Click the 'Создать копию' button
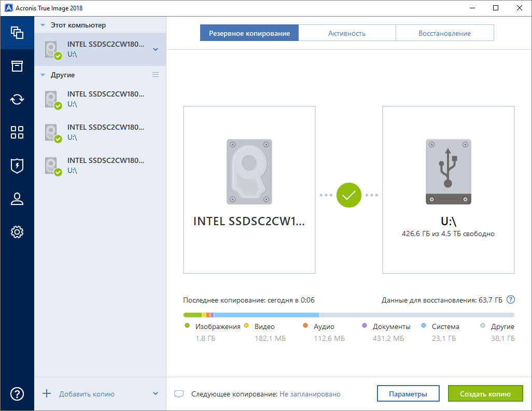This screenshot has width=532, height=411. pyautogui.click(x=486, y=394)
